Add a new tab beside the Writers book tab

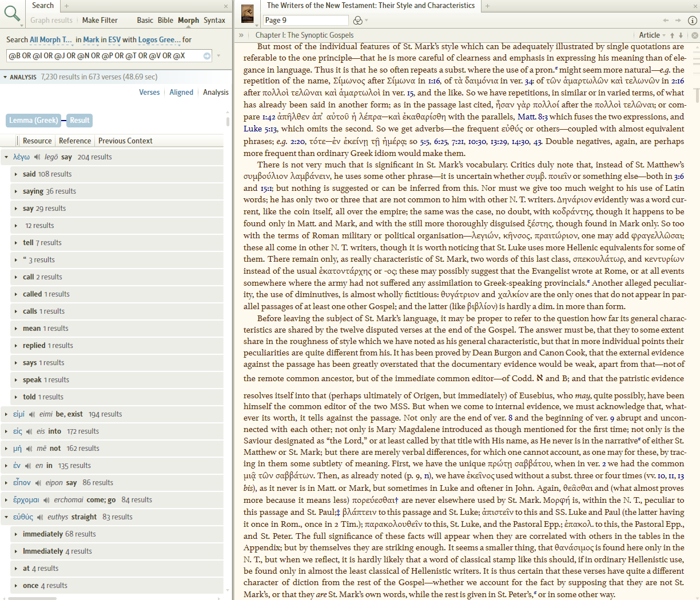point(488,6)
